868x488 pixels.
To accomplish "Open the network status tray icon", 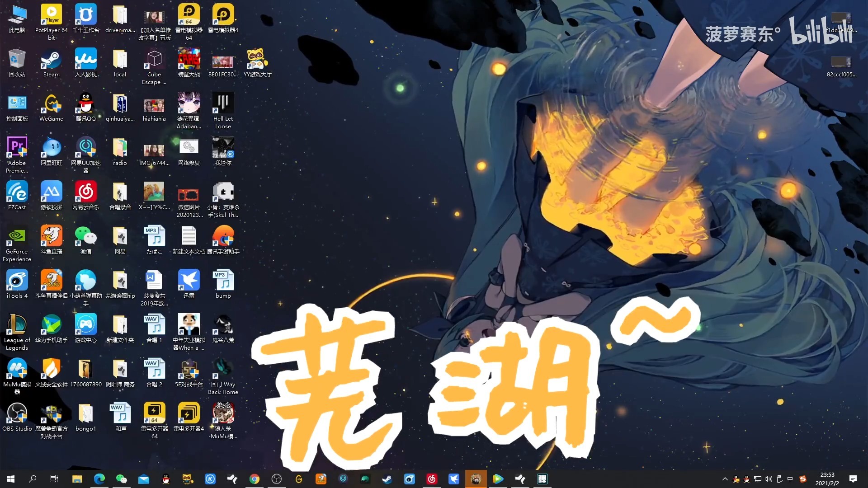I will [x=758, y=479].
